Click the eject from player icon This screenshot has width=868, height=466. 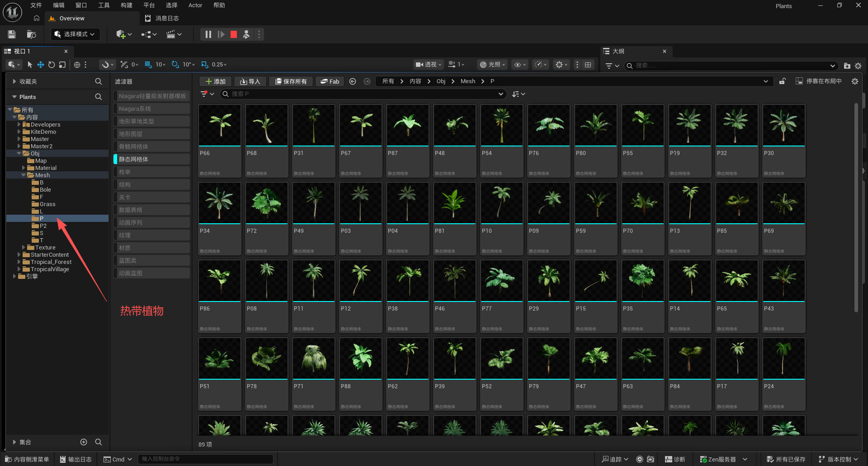click(246, 34)
